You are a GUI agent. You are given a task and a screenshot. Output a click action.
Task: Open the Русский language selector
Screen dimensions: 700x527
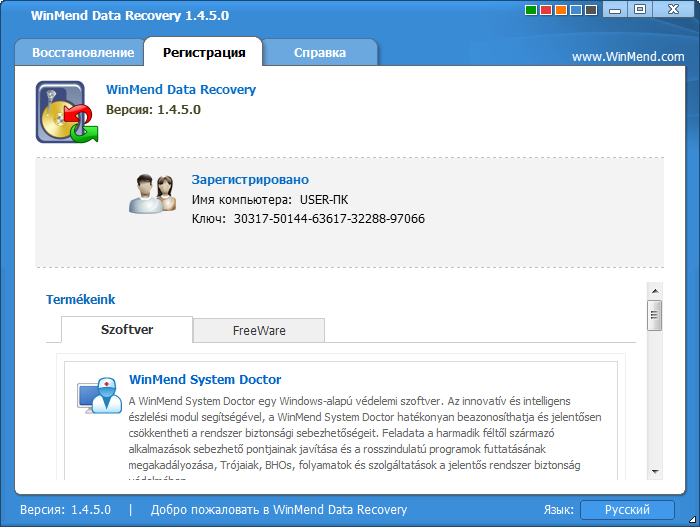pos(627,510)
